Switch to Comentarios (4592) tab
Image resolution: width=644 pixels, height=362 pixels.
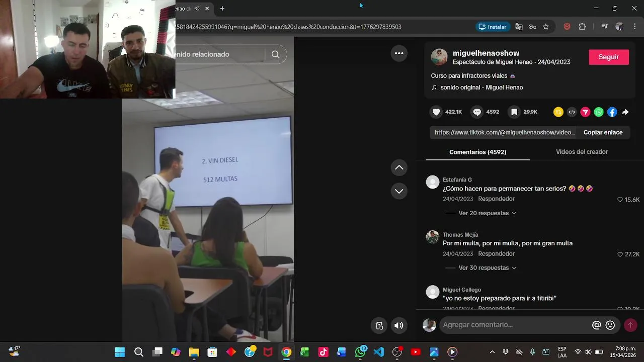[x=477, y=152]
